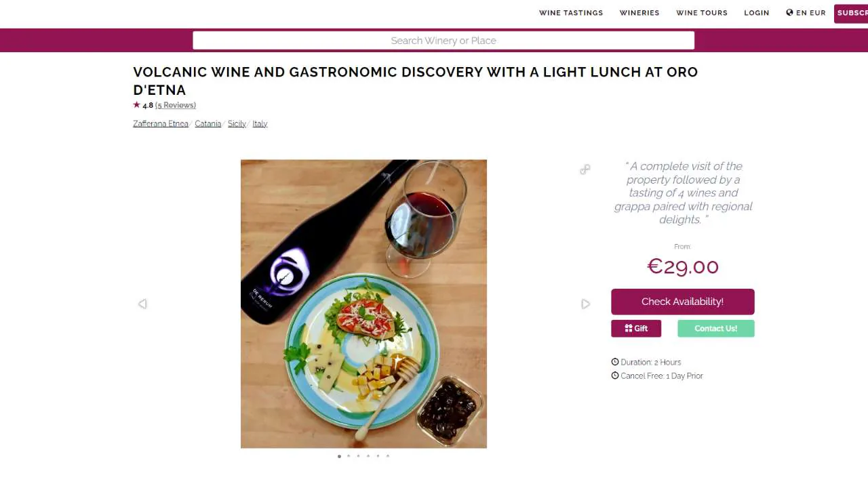
Task: Advance to next photo with right arrow
Action: click(586, 304)
